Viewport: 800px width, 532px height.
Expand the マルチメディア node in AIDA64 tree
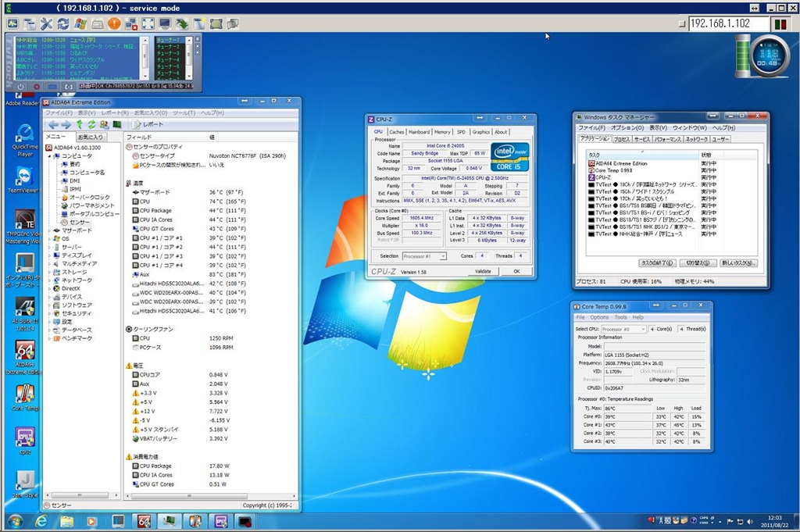[50, 264]
